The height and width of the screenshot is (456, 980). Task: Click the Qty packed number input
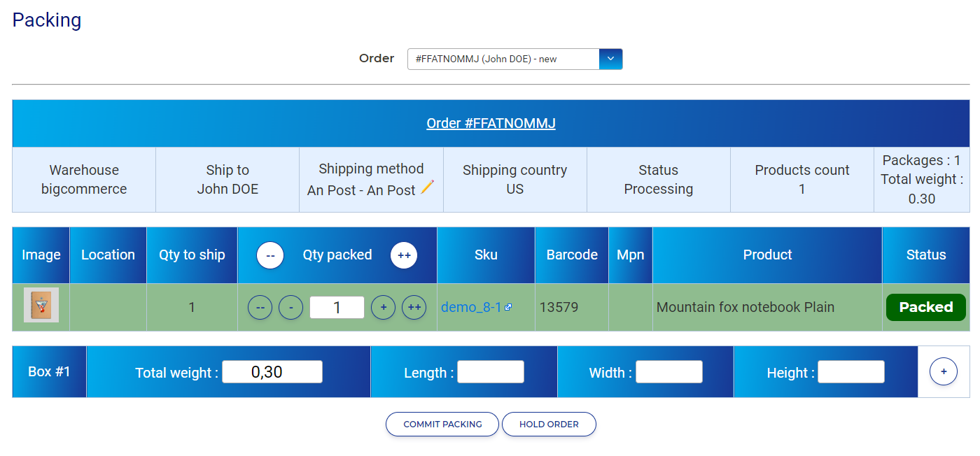coord(337,307)
